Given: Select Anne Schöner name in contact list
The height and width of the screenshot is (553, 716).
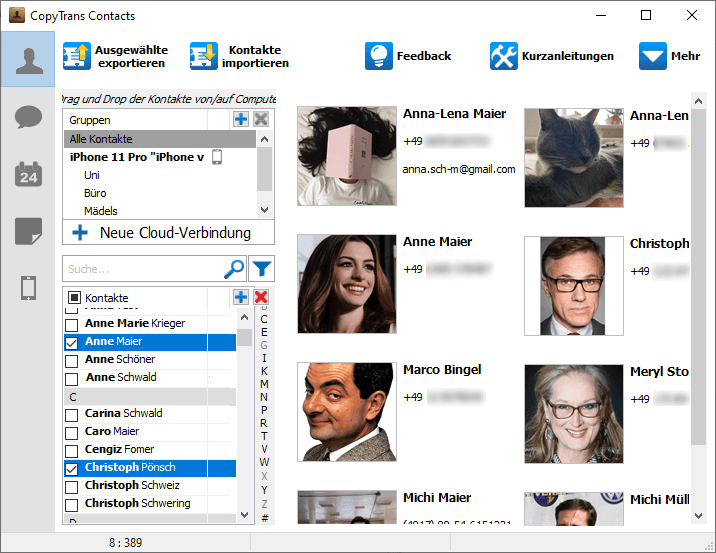Looking at the screenshot, I should click(x=120, y=359).
